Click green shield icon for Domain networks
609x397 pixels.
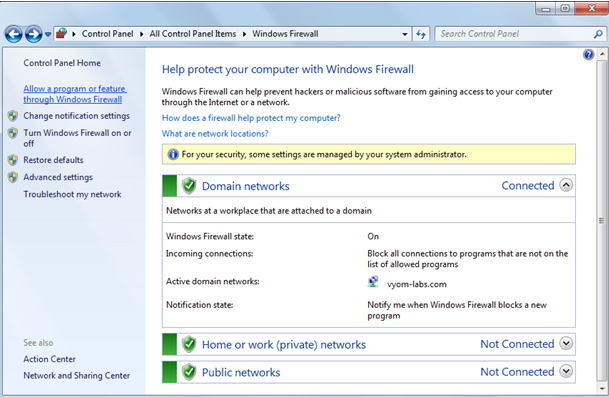click(x=189, y=186)
